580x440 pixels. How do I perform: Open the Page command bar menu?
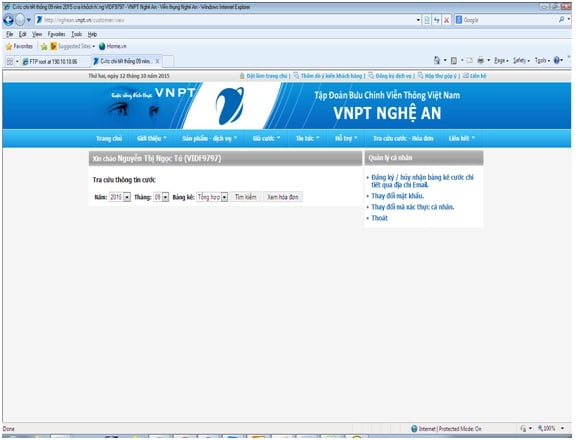click(501, 60)
